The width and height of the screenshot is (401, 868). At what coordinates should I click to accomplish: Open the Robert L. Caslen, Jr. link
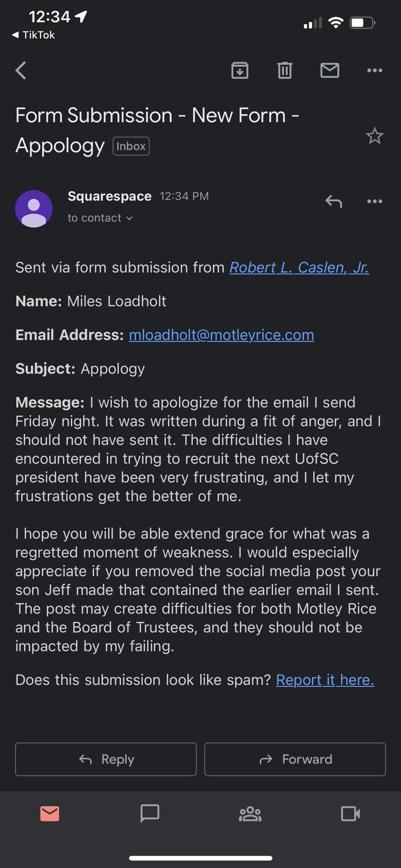click(299, 267)
